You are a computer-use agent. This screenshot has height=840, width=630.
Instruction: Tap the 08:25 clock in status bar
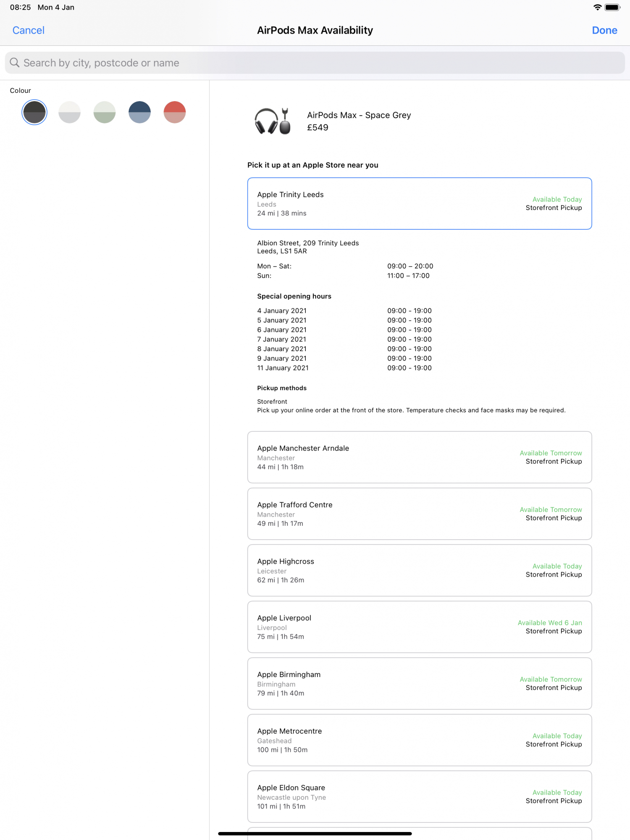[20, 7]
